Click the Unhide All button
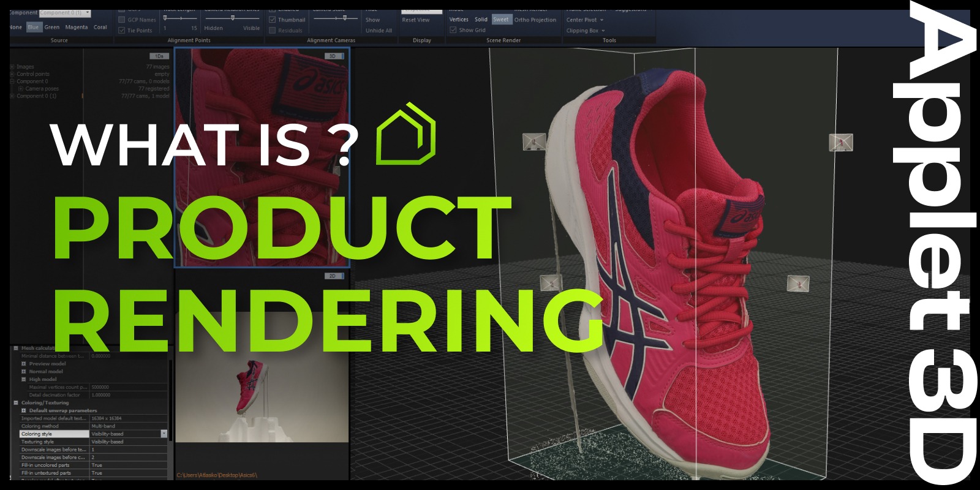Image resolution: width=980 pixels, height=490 pixels. coord(379,30)
